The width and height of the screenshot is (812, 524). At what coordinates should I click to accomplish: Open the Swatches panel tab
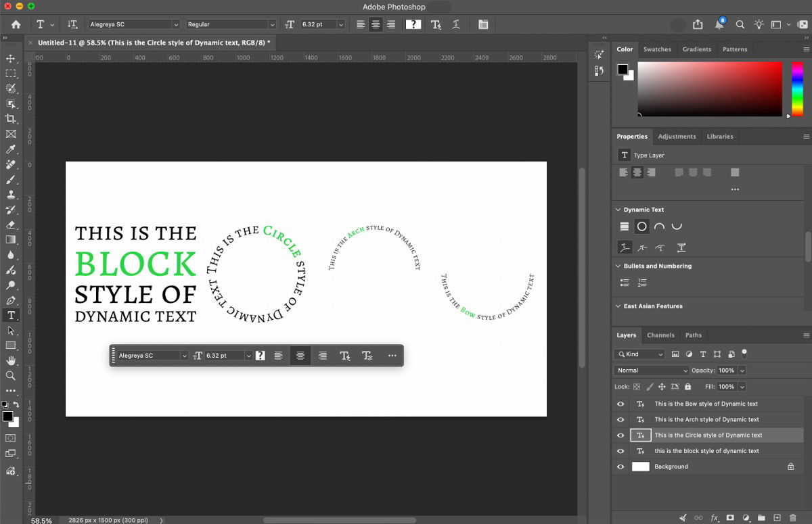pyautogui.click(x=657, y=49)
